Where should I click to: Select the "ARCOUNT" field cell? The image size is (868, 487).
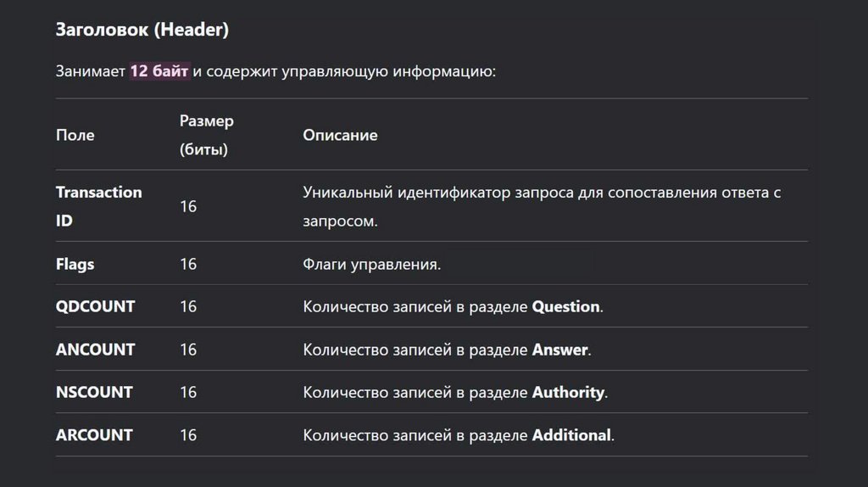click(x=94, y=434)
